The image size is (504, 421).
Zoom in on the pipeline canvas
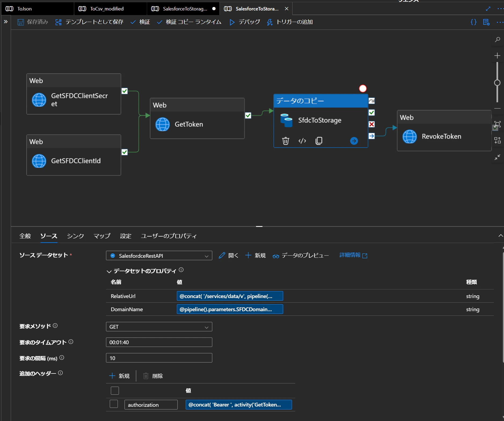point(497,56)
